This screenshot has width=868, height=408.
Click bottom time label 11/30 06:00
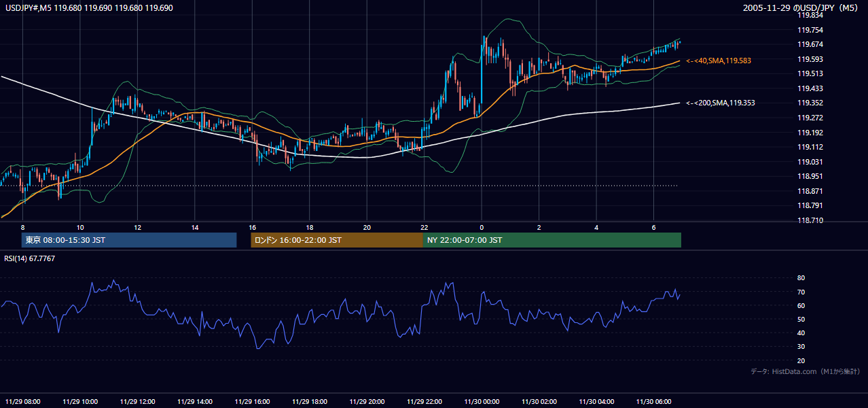[653, 401]
